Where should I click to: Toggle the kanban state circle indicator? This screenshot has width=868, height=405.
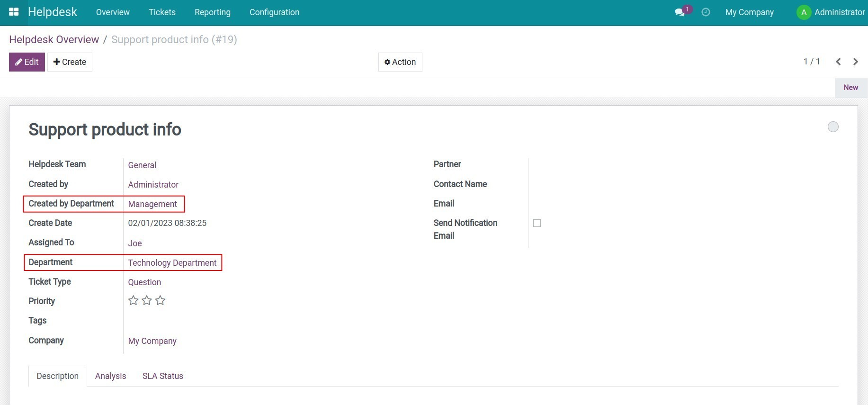pyautogui.click(x=833, y=126)
